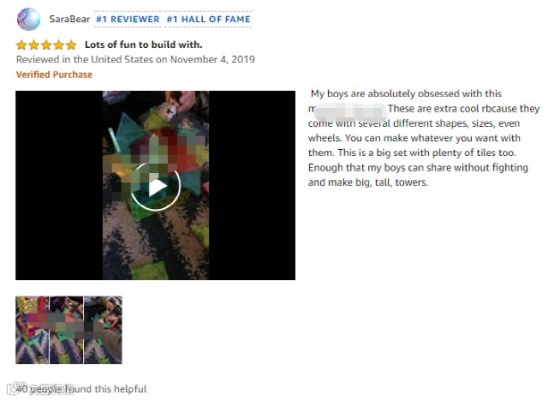Open the third review photo thumbnail
Image resolution: width=554 pixels, height=401 pixels.
pos(103,330)
